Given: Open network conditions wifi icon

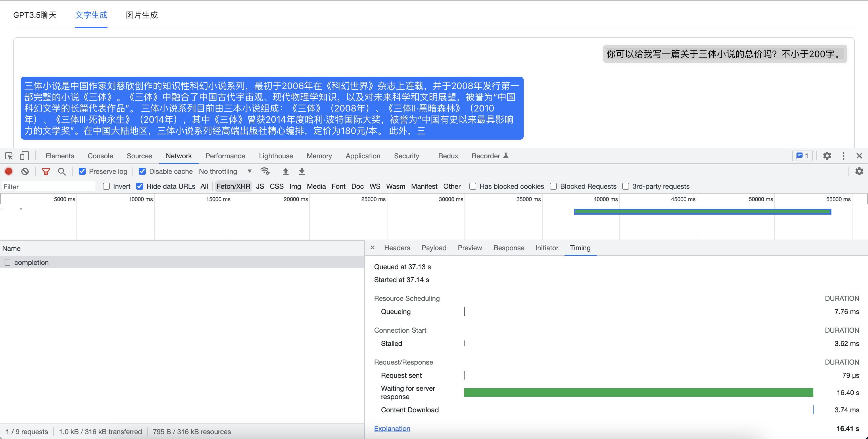Looking at the screenshot, I should click(x=265, y=172).
